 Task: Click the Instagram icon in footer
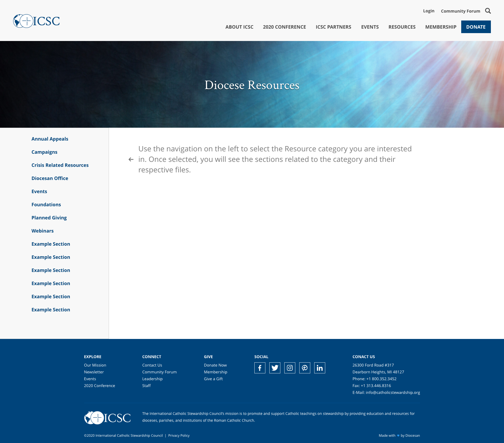pyautogui.click(x=290, y=368)
